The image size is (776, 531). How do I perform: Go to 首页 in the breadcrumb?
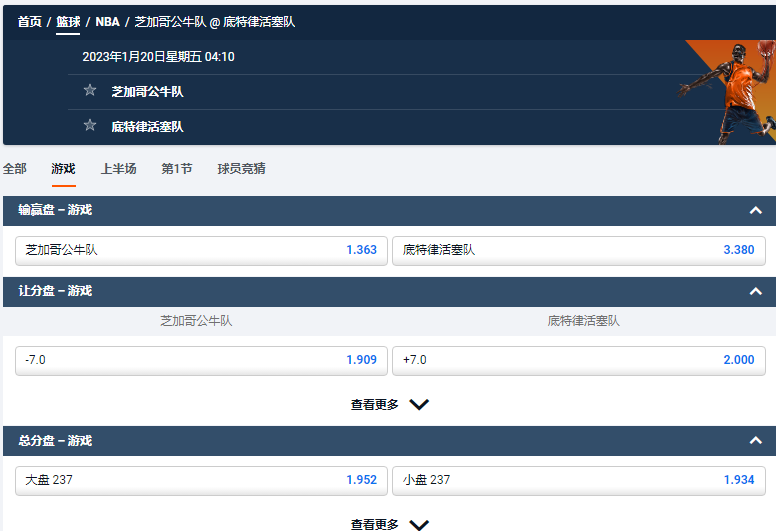30,21
